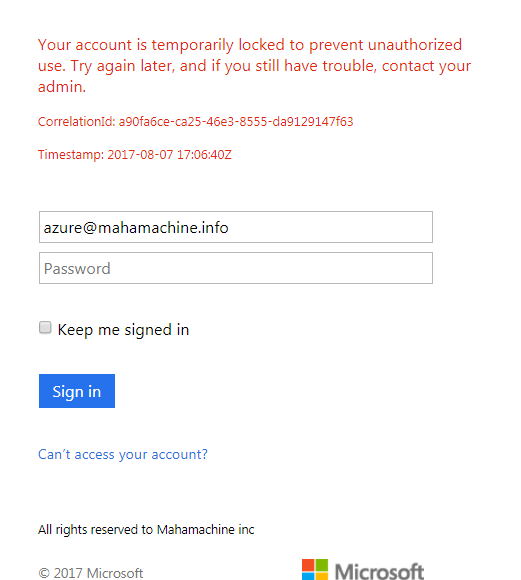Click the red square of Microsoft logo
This screenshot has width=521, height=580.
click(x=308, y=565)
